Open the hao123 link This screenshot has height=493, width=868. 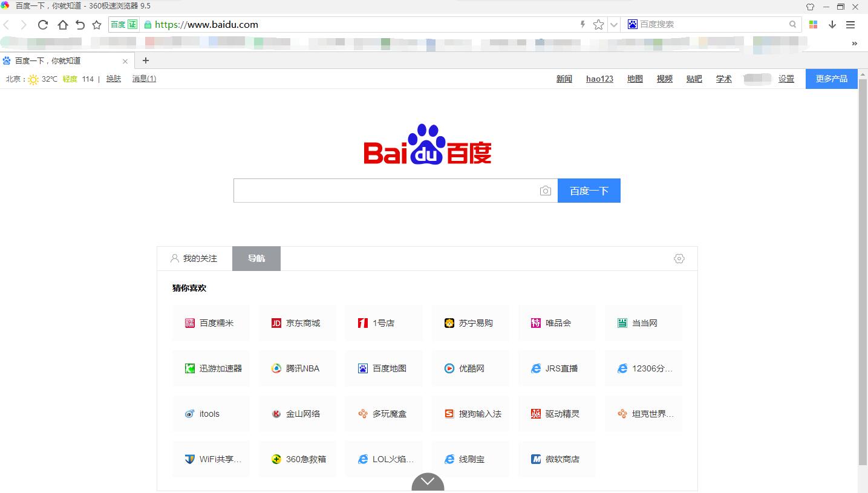point(599,79)
